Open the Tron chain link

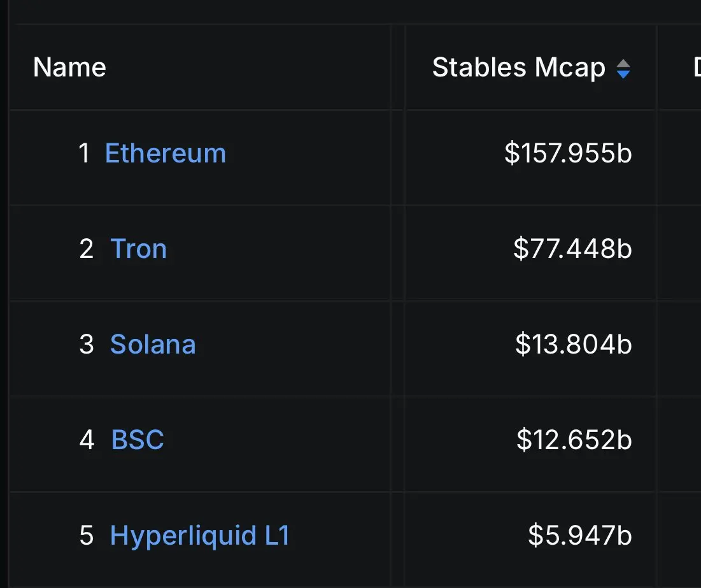139,248
